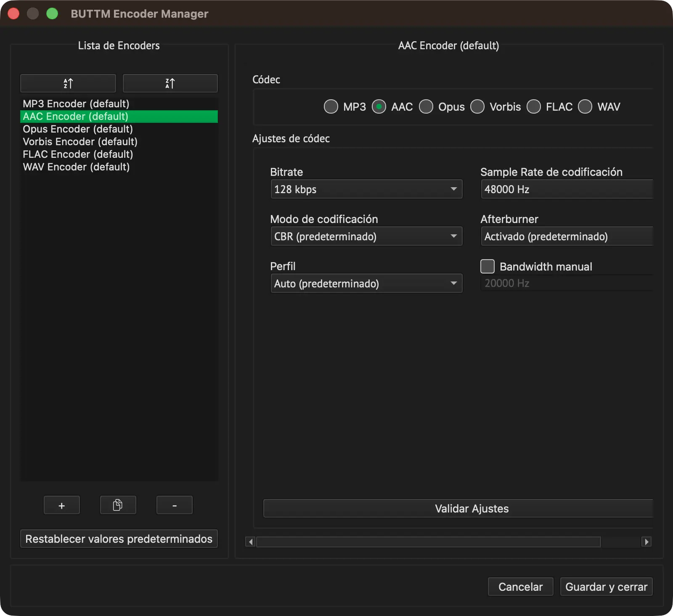Viewport: 673px width, 616px height.
Task: Select AAC Encoder (default) in list
Action: click(x=119, y=117)
